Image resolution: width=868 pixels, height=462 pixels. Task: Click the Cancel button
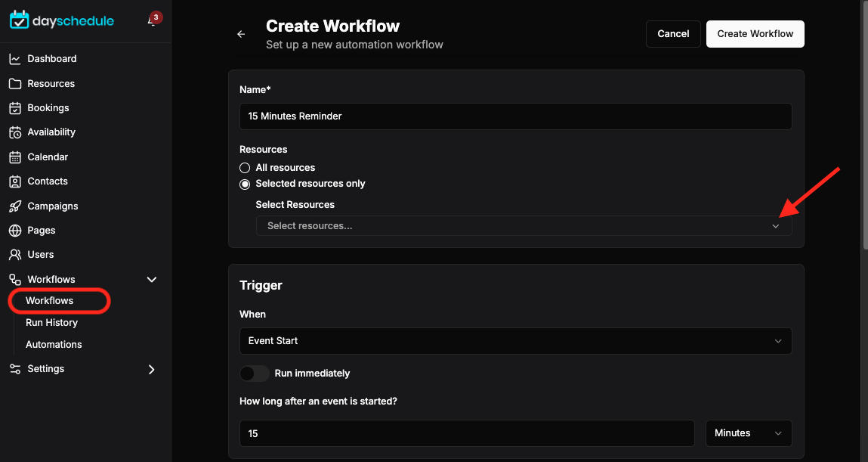coord(673,34)
